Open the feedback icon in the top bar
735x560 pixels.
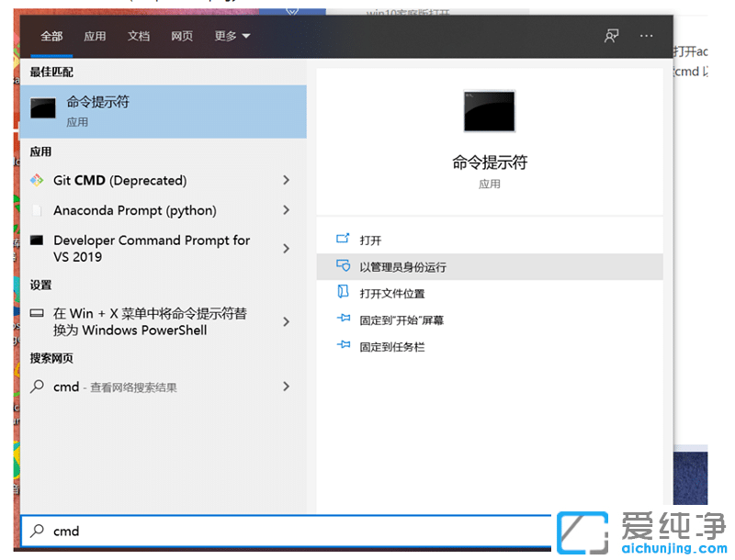coord(611,36)
